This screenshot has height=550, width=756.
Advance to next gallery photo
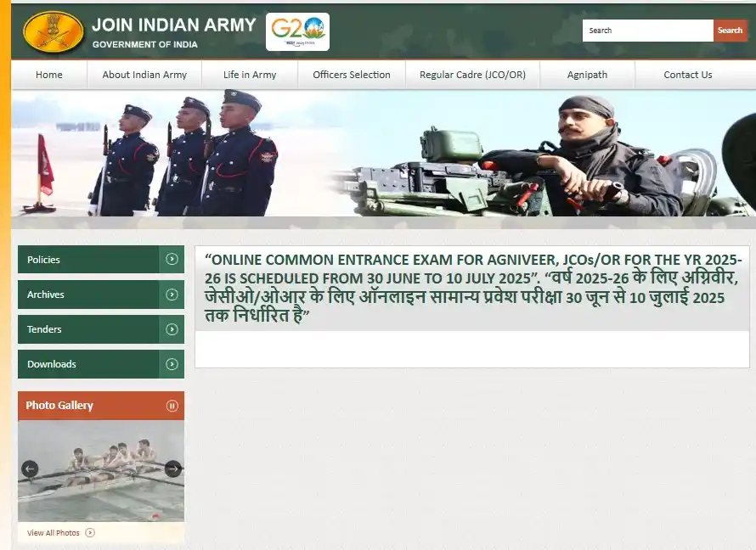click(x=173, y=469)
